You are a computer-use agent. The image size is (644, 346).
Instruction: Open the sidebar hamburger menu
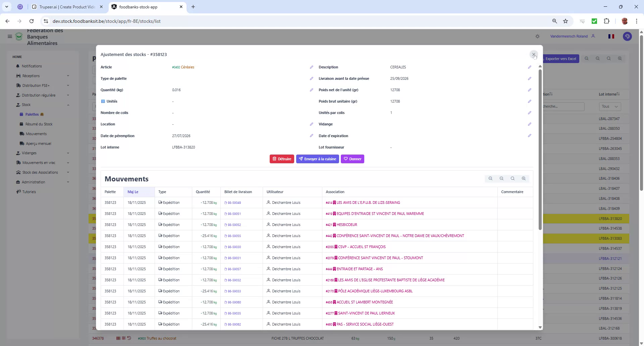[x=10, y=36]
